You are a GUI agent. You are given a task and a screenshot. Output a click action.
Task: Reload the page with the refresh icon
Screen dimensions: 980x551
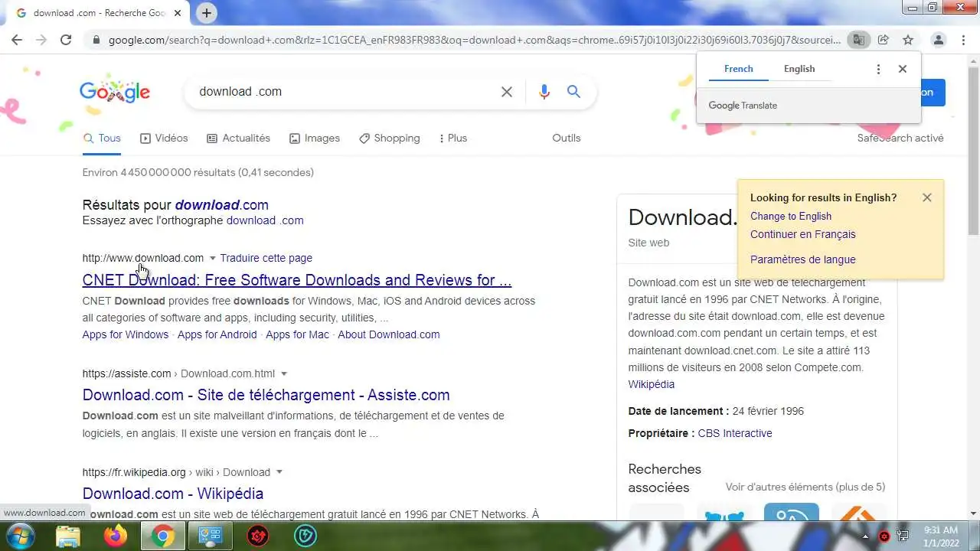click(x=66, y=40)
